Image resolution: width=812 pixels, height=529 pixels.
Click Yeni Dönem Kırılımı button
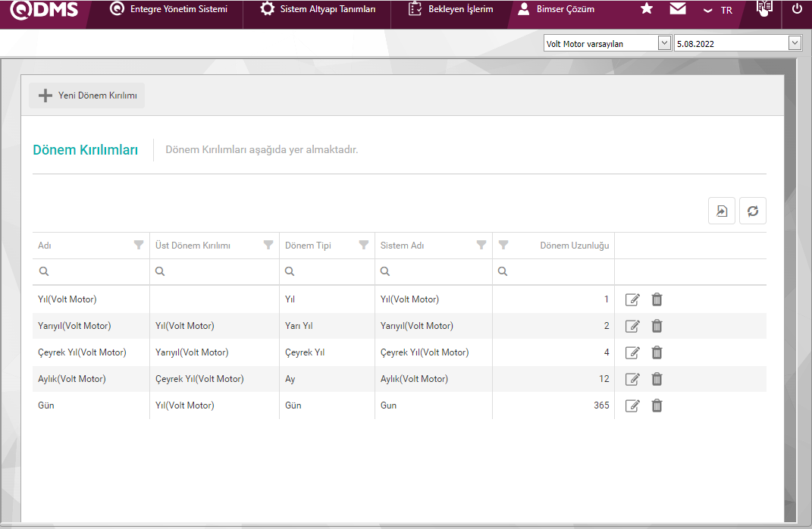[x=87, y=95]
